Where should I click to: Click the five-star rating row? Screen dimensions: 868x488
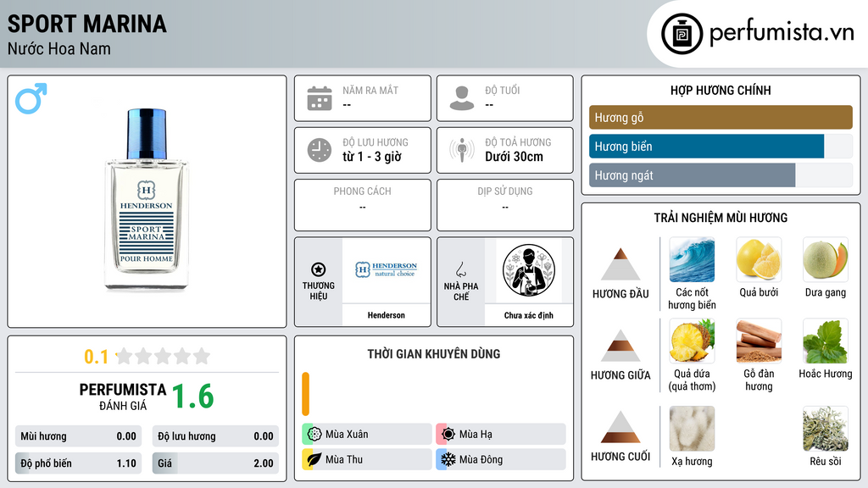tap(163, 356)
